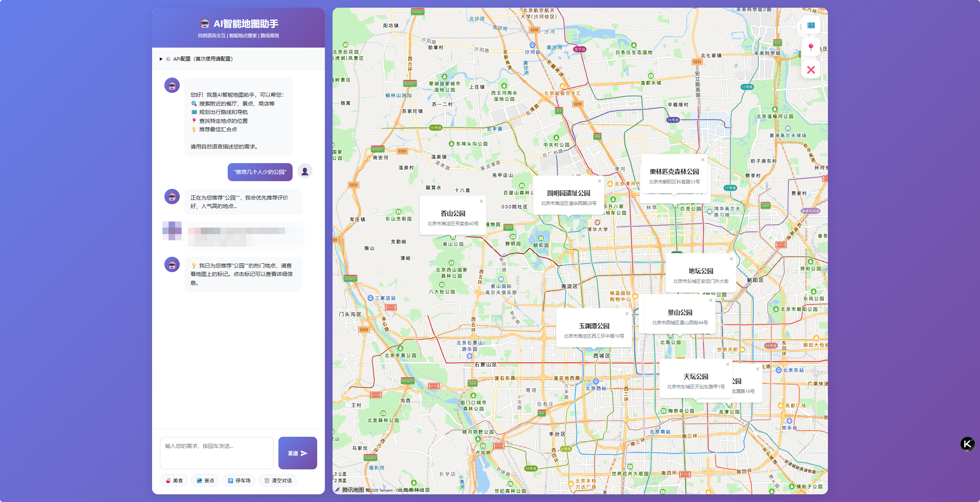Screen dimensions: 980x502
Task: Click the black K floating icon
Action: tap(967, 444)
